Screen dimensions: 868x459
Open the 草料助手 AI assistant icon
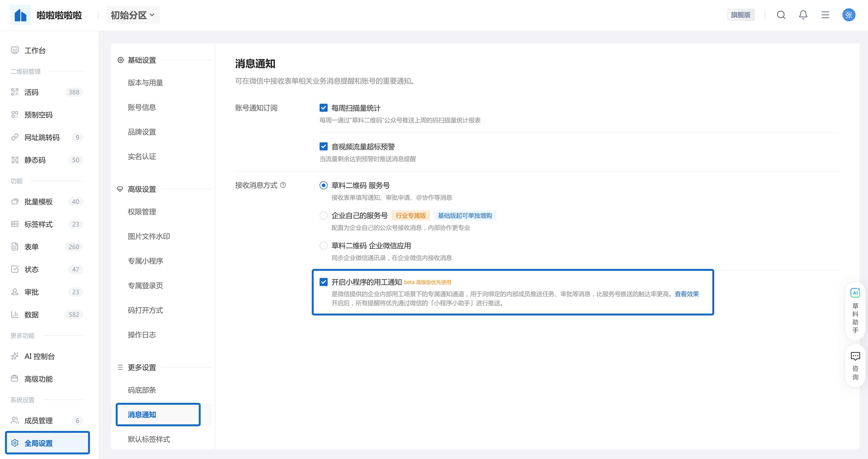[855, 293]
